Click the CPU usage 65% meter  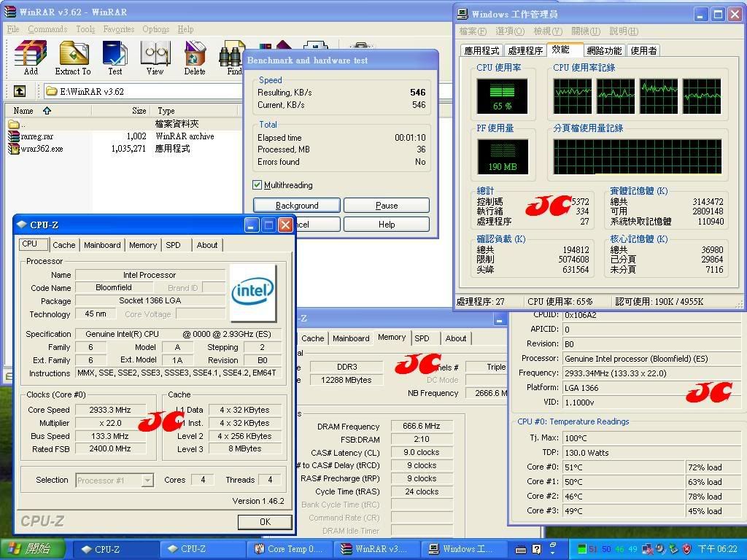tap(502, 96)
